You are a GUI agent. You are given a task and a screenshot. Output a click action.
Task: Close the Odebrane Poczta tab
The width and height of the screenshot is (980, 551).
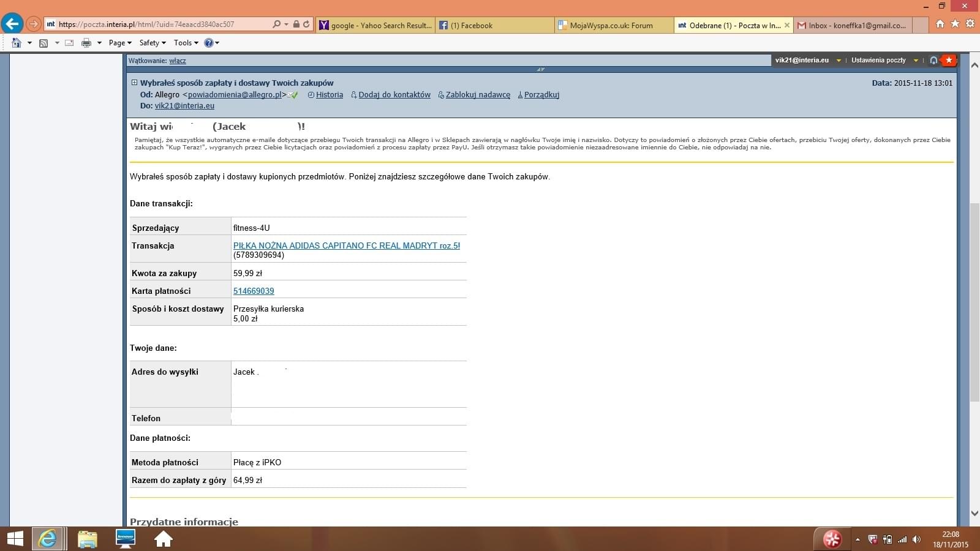click(x=787, y=25)
